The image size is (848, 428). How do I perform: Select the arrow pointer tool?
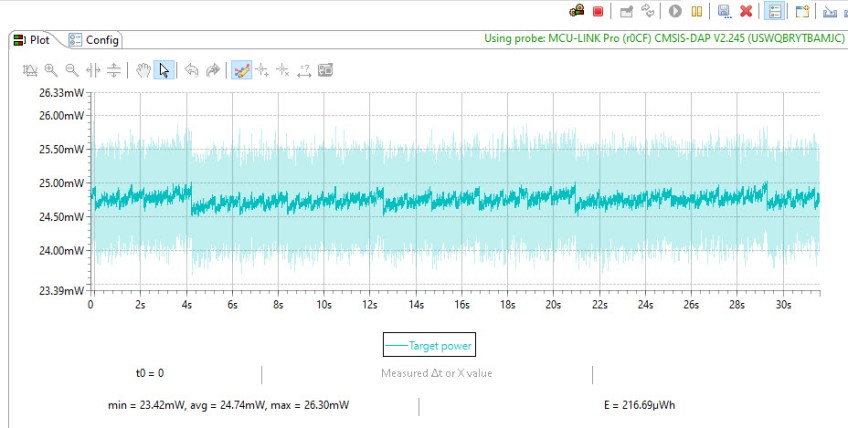165,70
